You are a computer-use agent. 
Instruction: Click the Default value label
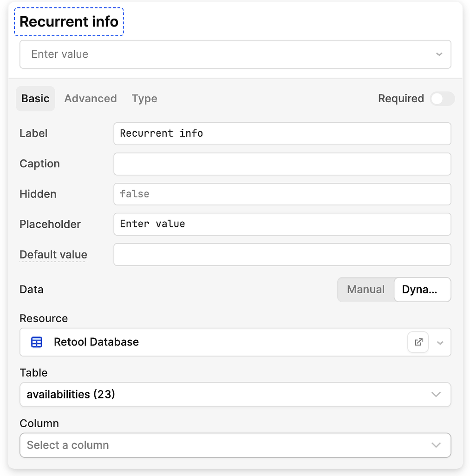click(x=53, y=255)
